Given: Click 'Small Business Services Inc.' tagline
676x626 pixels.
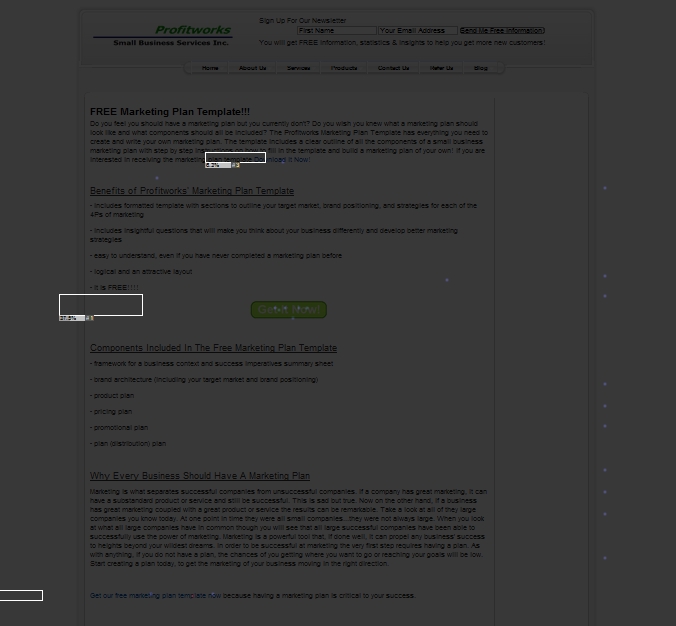Looking at the screenshot, I should click(171, 43).
